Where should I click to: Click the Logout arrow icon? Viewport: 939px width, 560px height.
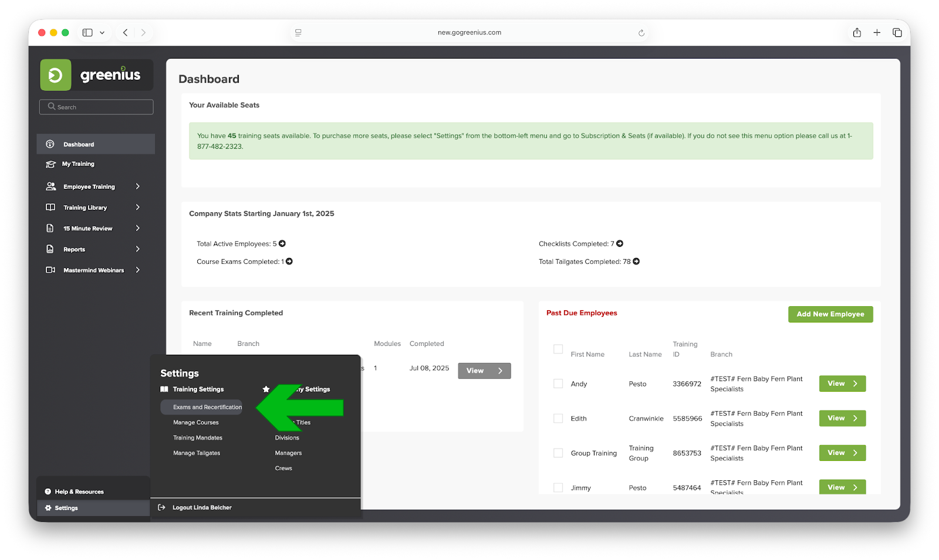pyautogui.click(x=162, y=508)
